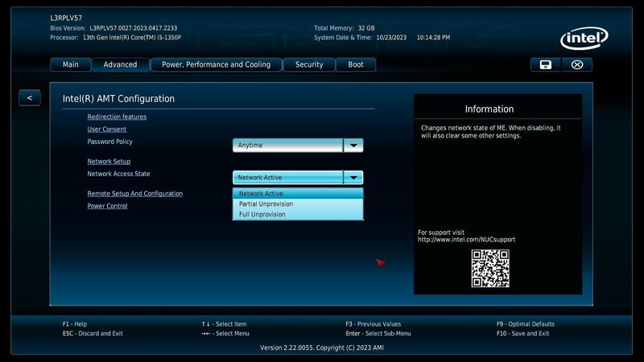Image resolution: width=644 pixels, height=362 pixels.
Task: Click the Password Policy label
Action: pos(109,142)
